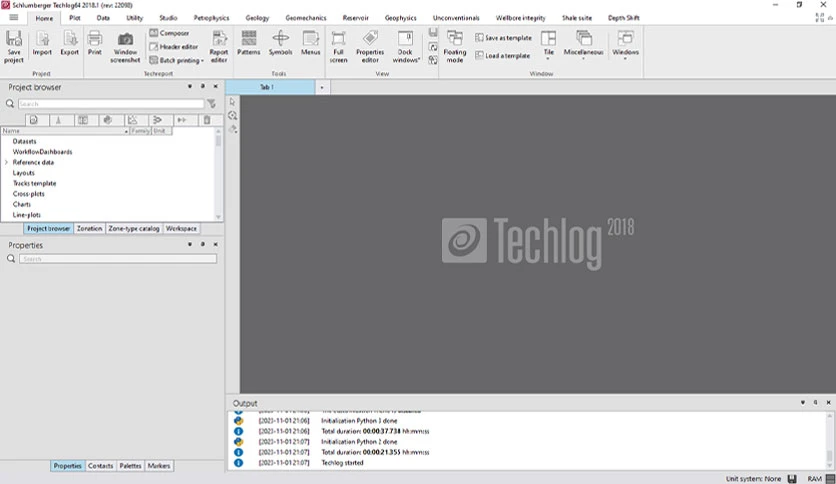Open the Patterns tool
The height and width of the screenshot is (484, 836).
[248, 43]
